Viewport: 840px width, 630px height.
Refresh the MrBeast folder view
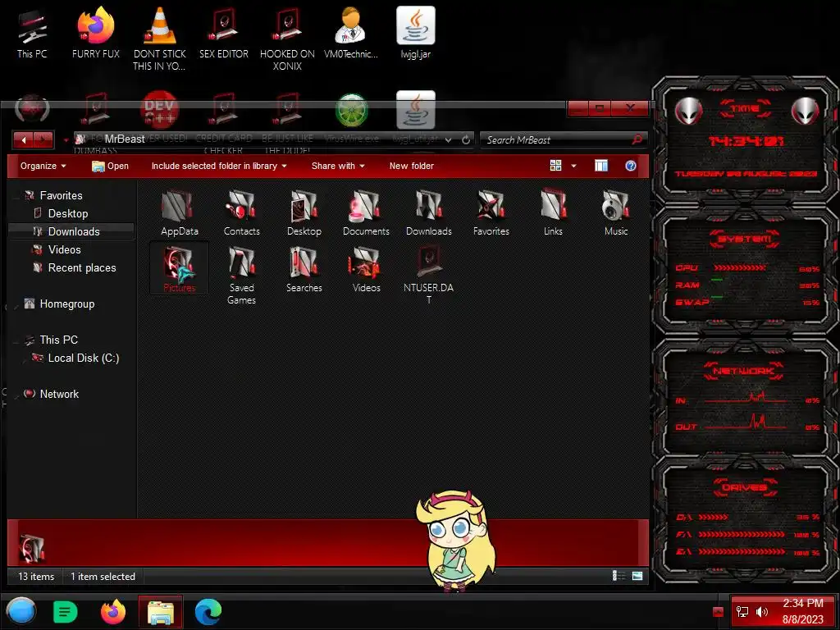coord(466,139)
